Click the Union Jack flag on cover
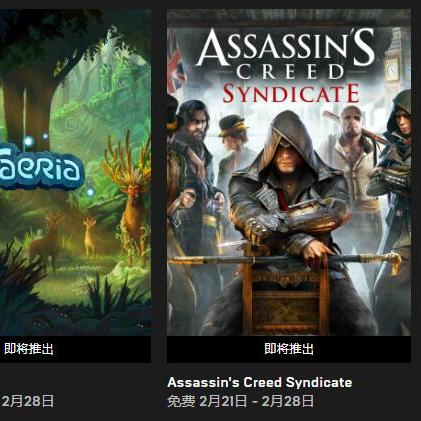Screen dimensions: 421x421 (x=177, y=65)
